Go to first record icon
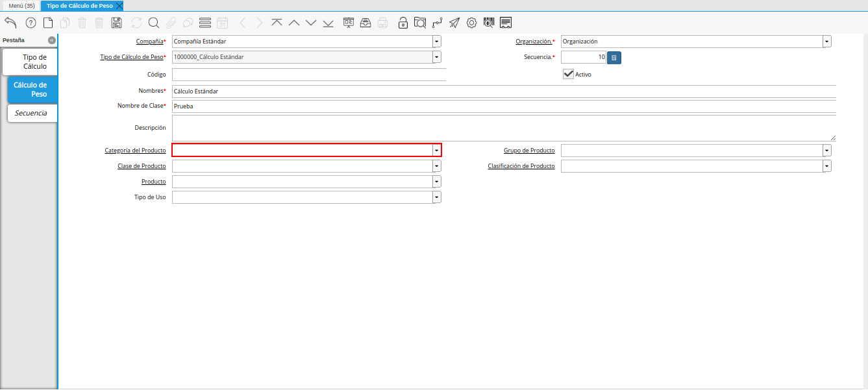Screen dimensions: 868x390 pyautogui.click(x=277, y=23)
